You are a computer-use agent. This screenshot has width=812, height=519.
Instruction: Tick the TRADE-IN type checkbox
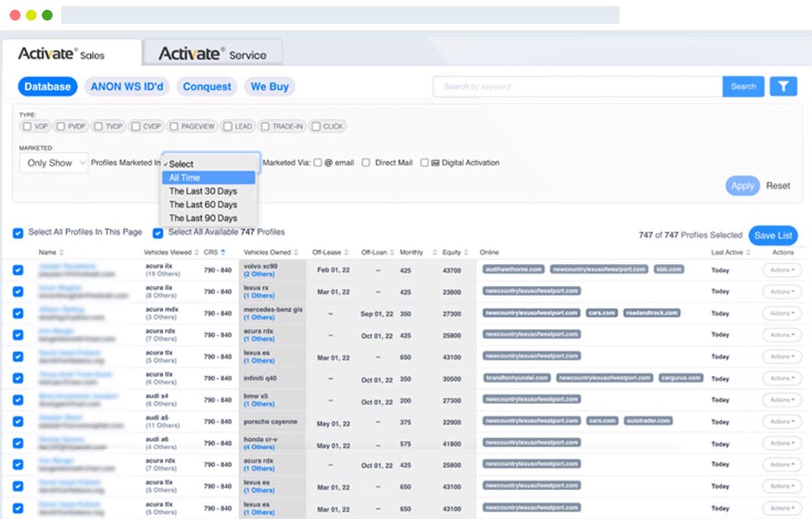tap(265, 126)
